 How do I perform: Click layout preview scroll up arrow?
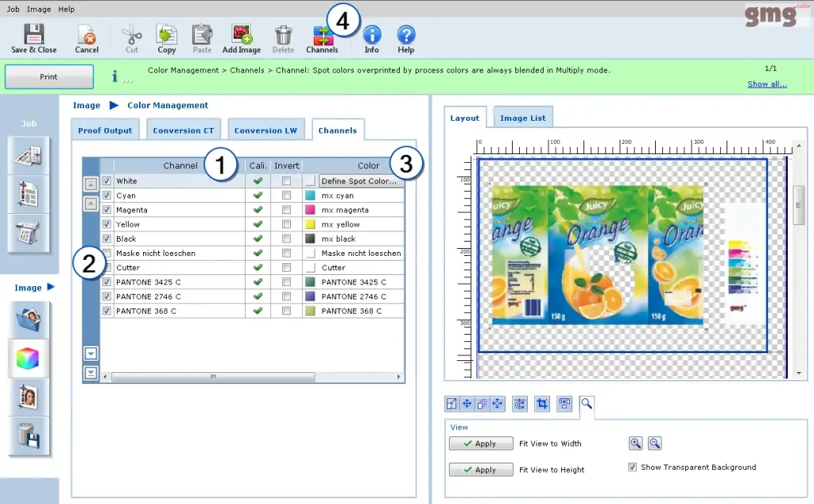click(x=799, y=145)
